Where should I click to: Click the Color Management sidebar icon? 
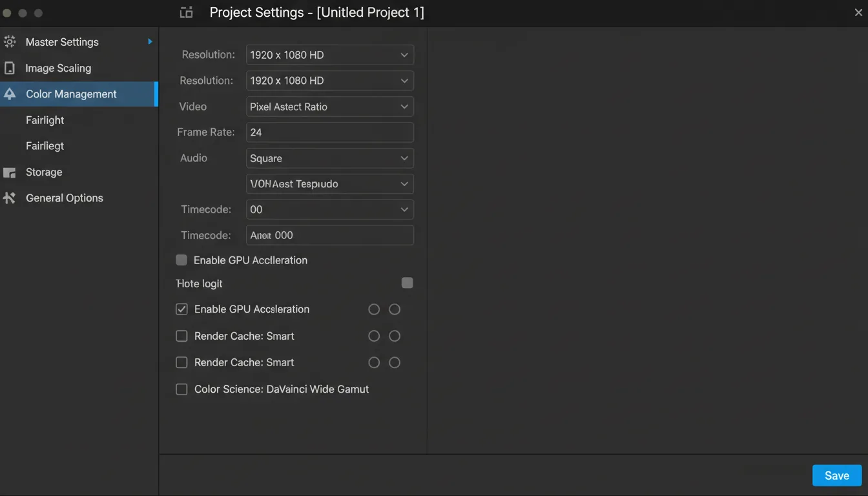click(10, 94)
